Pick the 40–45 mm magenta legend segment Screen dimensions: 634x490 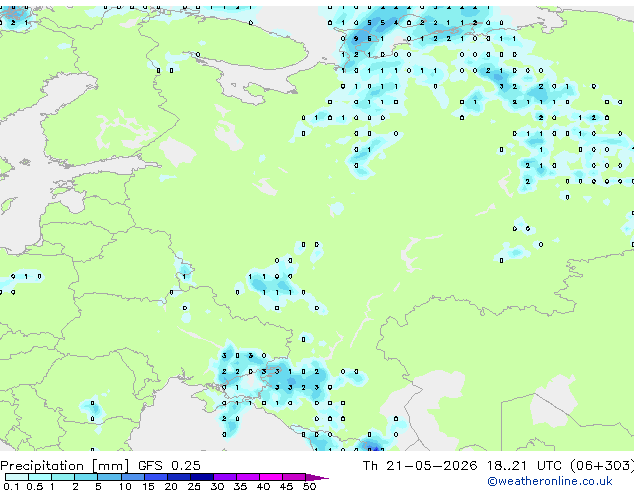click(271, 477)
